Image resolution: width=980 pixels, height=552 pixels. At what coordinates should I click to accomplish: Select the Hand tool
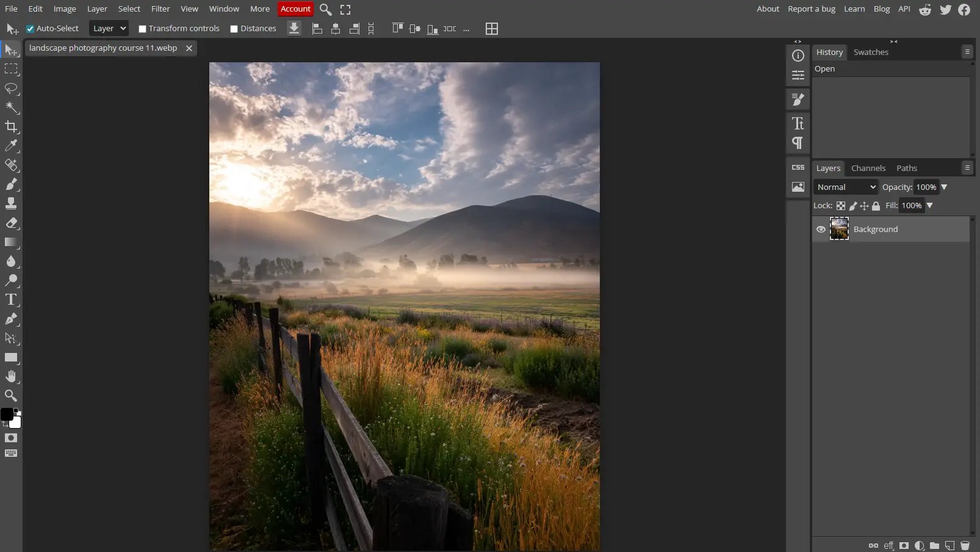[x=11, y=376]
